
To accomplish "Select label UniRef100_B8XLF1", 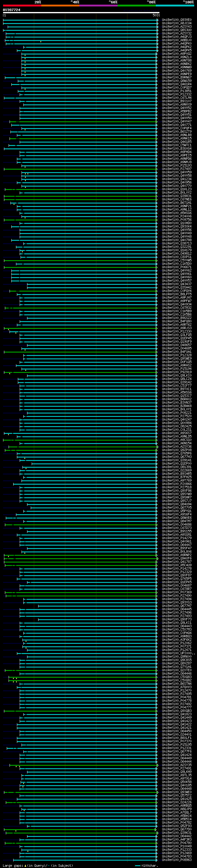I will (177, 737).
